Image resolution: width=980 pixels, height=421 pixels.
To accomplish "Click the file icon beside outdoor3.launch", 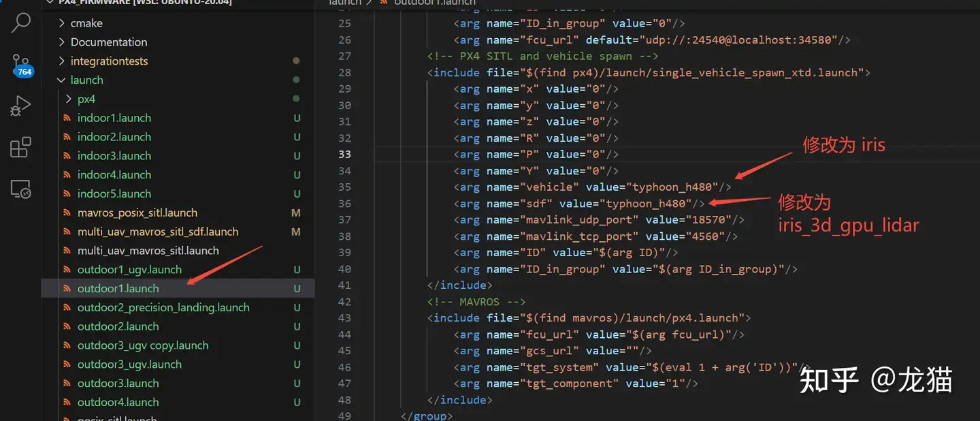I will tap(67, 384).
